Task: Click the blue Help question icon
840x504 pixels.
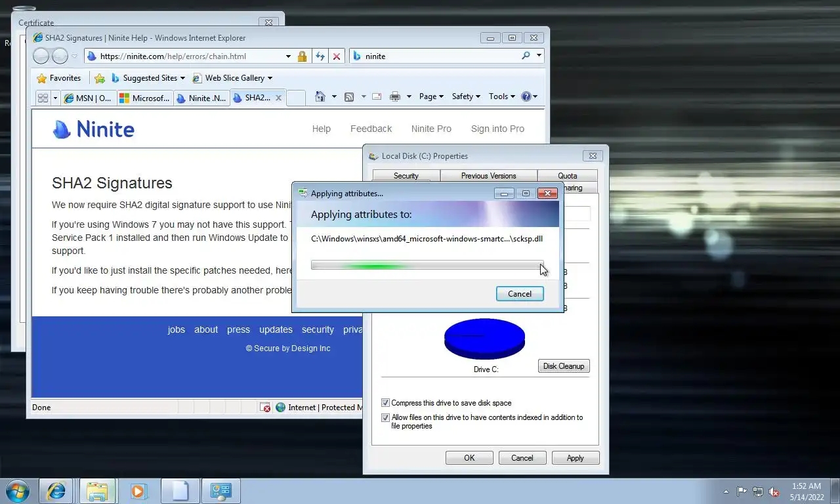Action: [x=526, y=96]
